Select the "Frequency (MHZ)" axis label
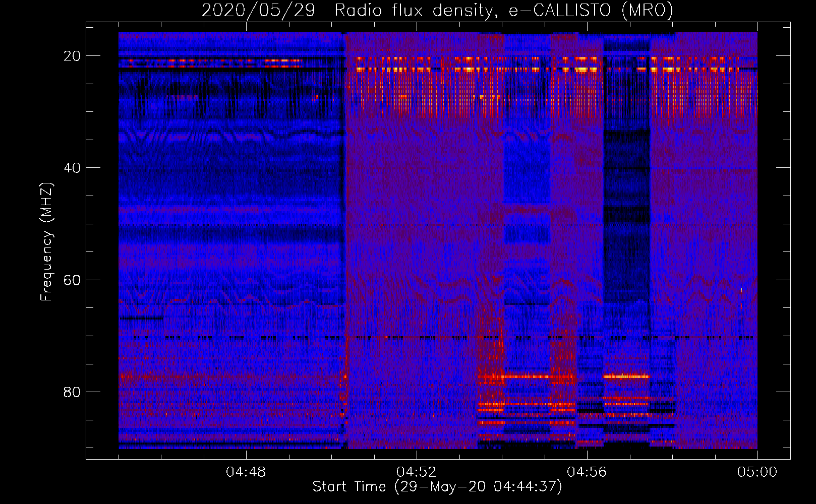The height and width of the screenshot is (504, 816). 46,242
